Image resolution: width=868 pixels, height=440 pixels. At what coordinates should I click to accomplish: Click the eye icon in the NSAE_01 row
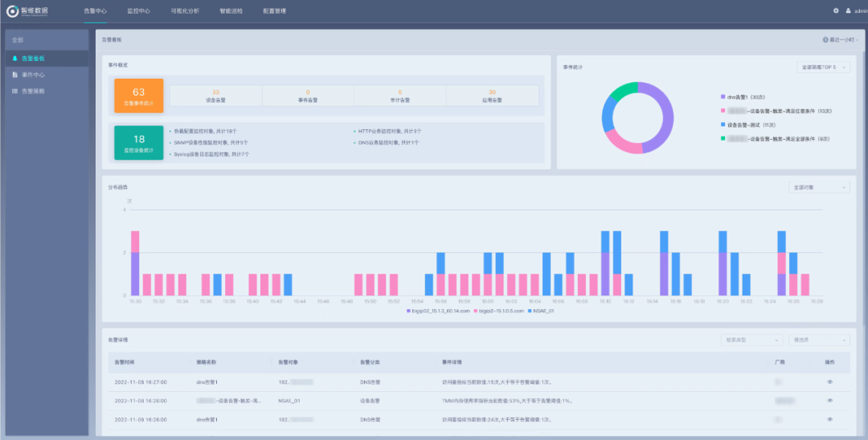(829, 400)
